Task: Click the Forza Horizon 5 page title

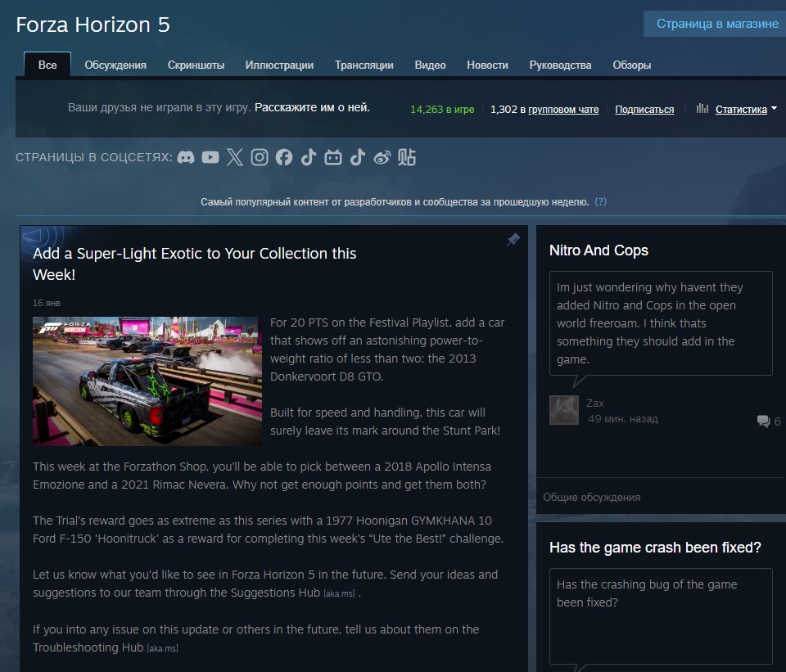Action: tap(93, 25)
